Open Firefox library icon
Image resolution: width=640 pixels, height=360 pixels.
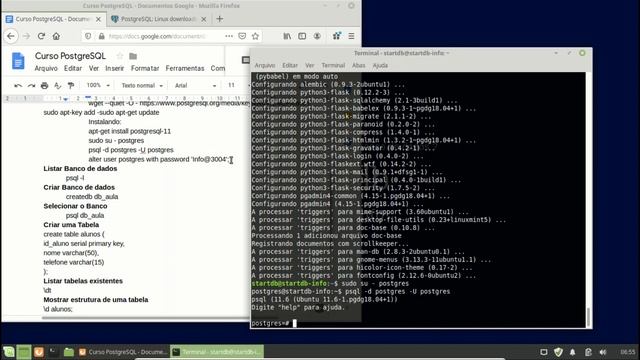tap(287, 36)
